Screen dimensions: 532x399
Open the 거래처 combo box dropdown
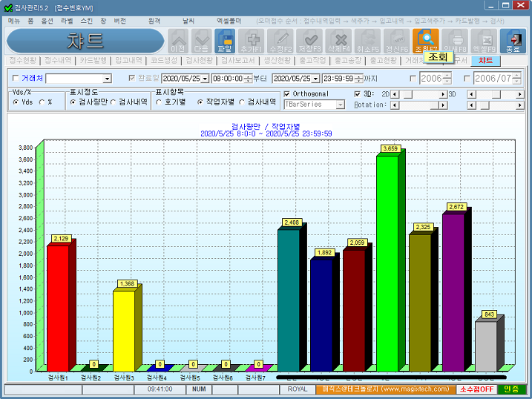(x=107, y=79)
